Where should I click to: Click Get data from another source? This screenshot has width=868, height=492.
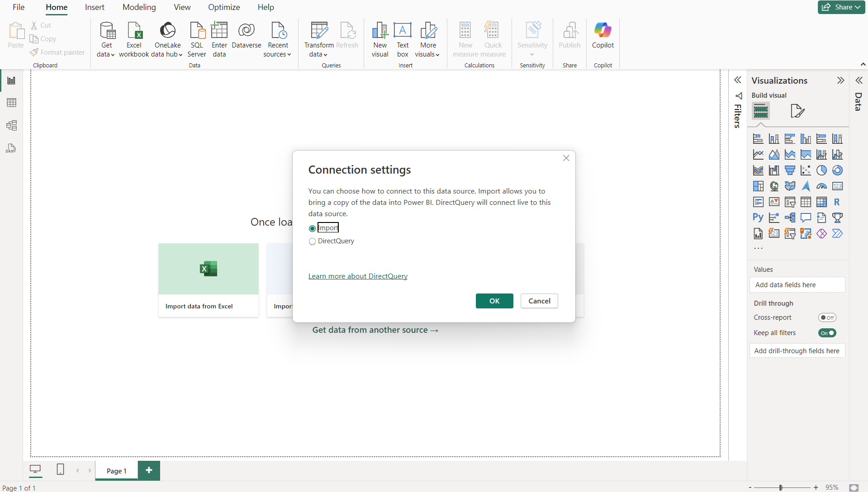click(x=375, y=330)
